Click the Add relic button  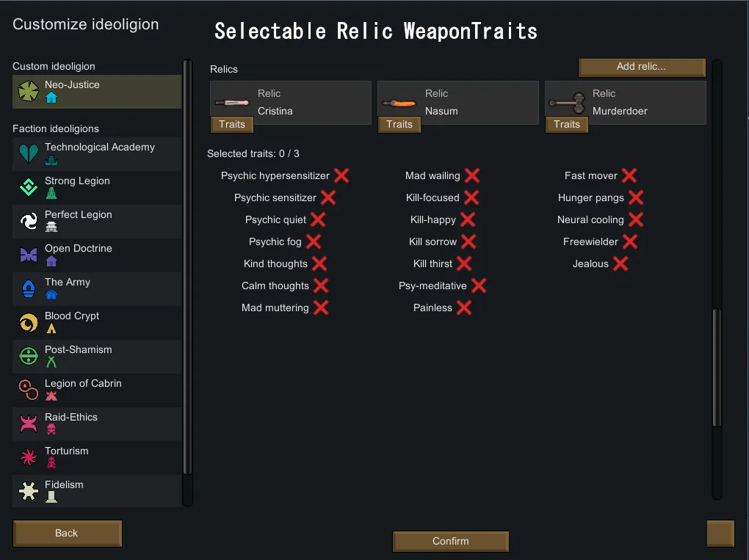[641, 67]
